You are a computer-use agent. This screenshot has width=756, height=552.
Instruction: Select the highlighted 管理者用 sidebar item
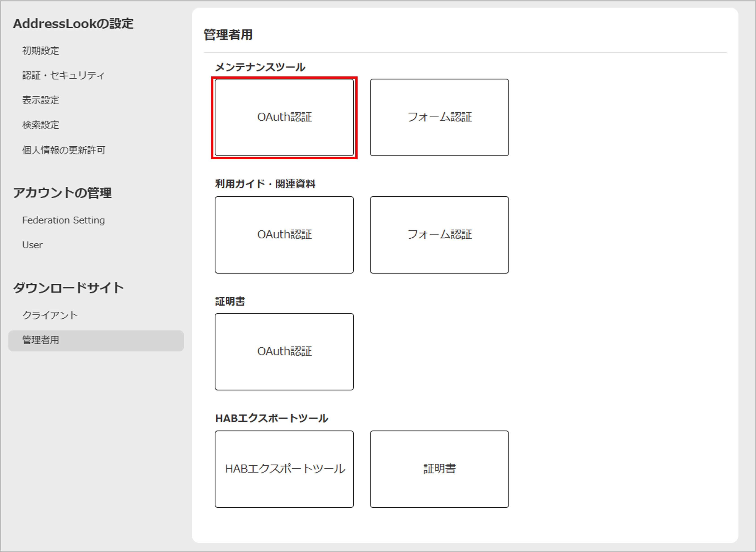coord(40,340)
